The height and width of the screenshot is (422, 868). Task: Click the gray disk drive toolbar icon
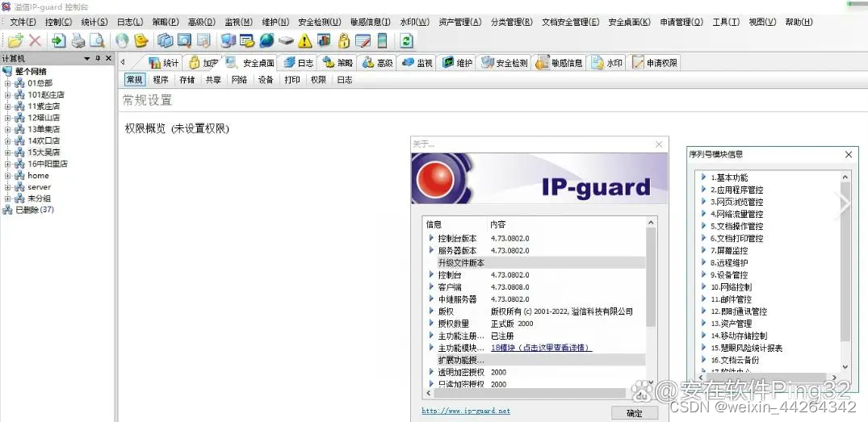point(286,40)
